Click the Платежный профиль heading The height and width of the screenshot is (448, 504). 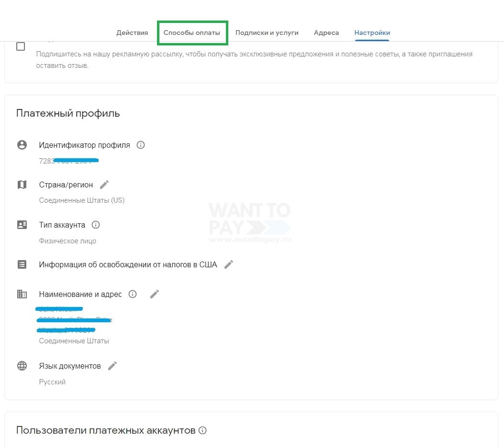tap(68, 113)
